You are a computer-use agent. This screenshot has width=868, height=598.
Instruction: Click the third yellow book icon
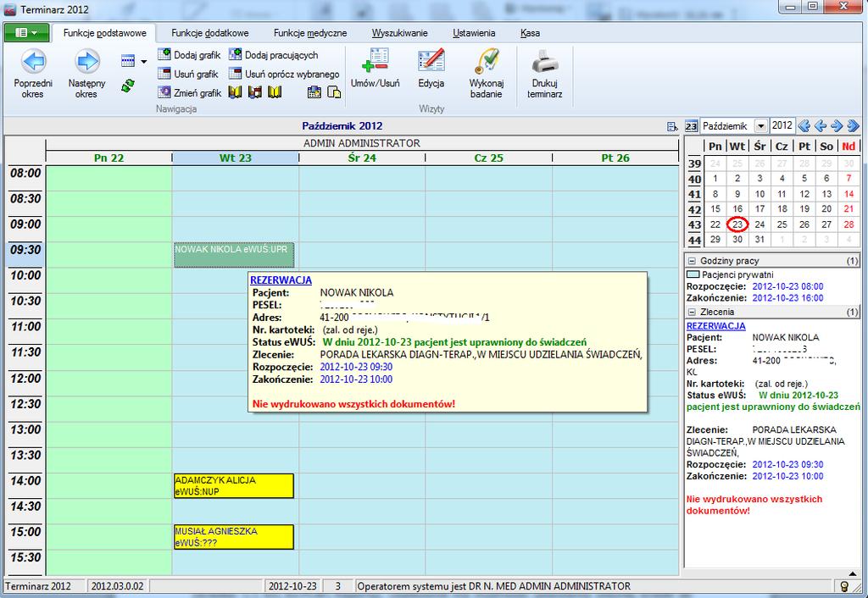point(275,92)
